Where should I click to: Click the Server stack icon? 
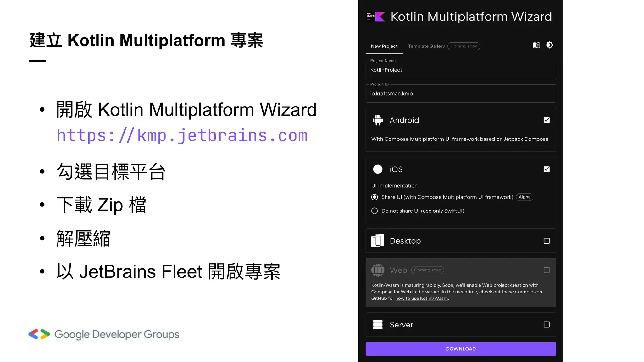(x=378, y=325)
